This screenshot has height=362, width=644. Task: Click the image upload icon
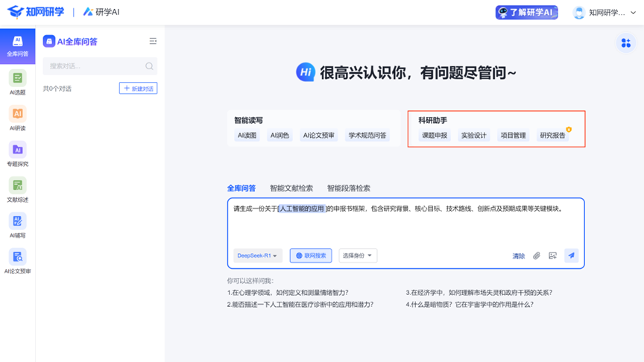click(552, 255)
